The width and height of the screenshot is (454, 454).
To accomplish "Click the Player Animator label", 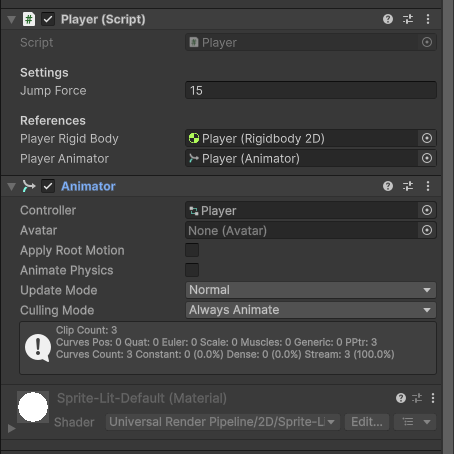I will point(64,159).
